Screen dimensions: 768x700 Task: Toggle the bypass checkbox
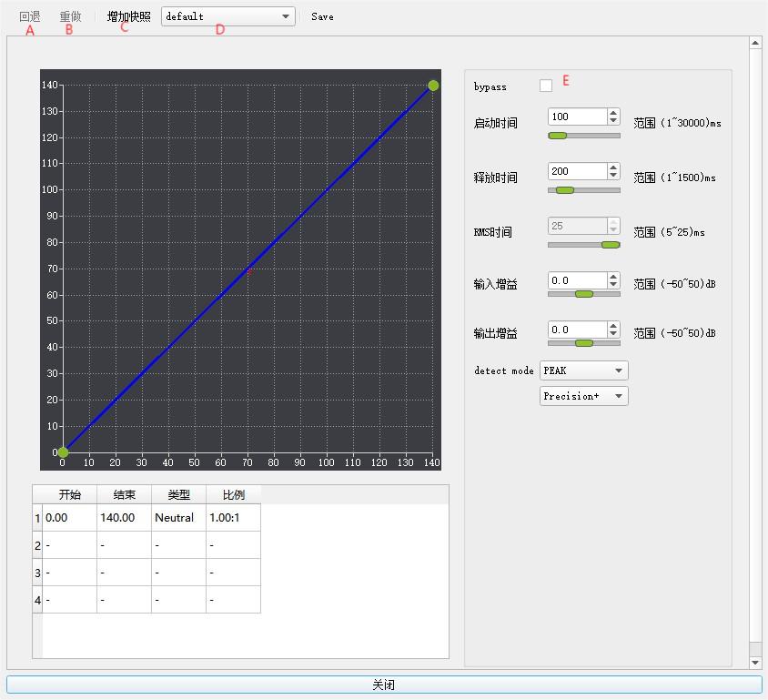pos(546,86)
